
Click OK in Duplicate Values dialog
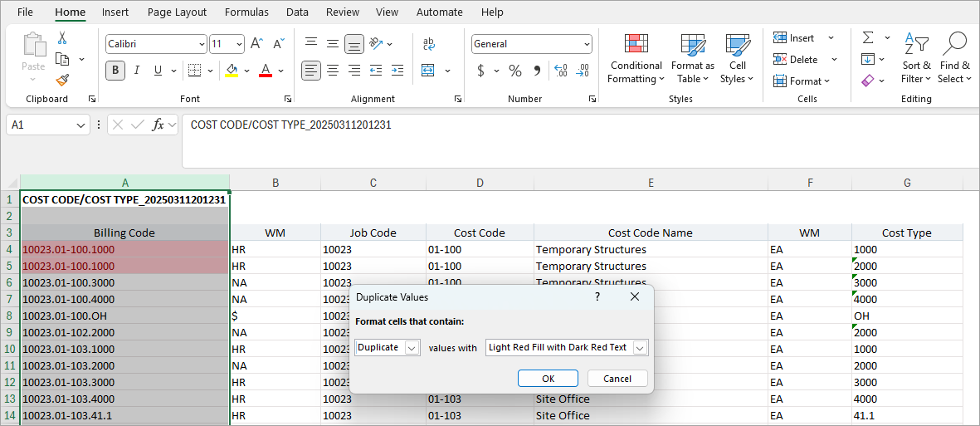pyautogui.click(x=548, y=379)
